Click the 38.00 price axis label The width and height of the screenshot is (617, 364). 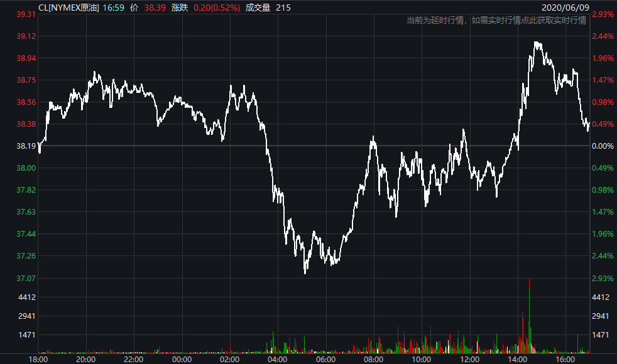[26, 168]
